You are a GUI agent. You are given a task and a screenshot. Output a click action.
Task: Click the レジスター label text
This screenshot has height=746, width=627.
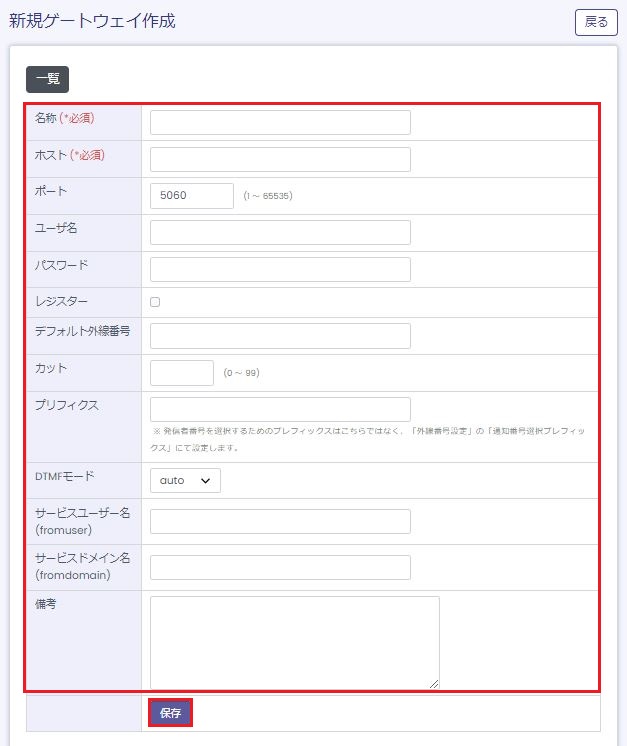click(61, 301)
